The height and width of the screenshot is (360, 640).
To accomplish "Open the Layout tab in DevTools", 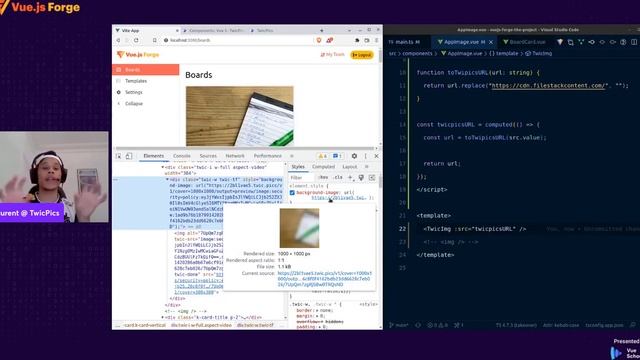I will coord(349,167).
